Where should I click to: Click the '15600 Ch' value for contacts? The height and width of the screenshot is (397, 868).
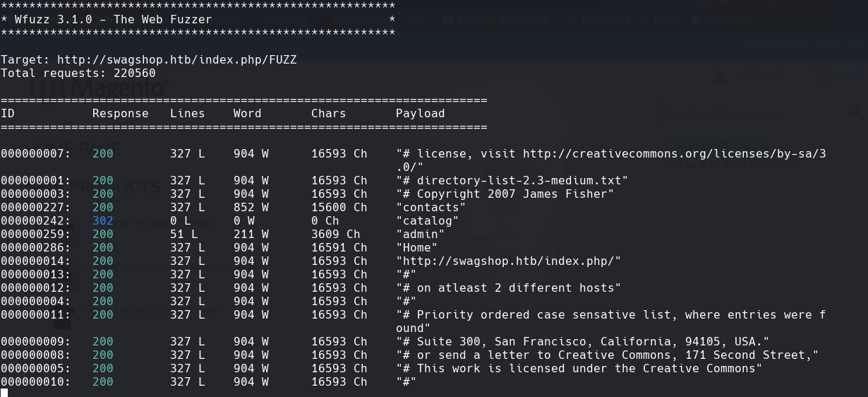(x=339, y=207)
